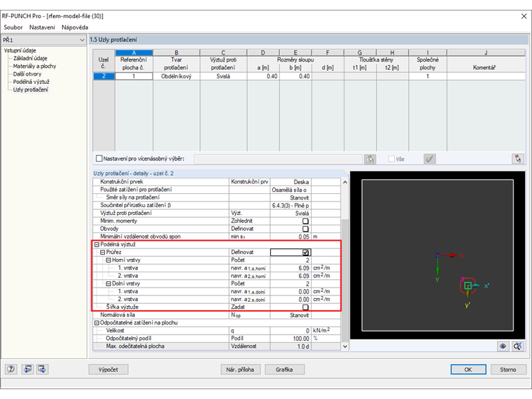532x399 pixels.
Task: Select row header for uzel 2
Action: coord(104,76)
